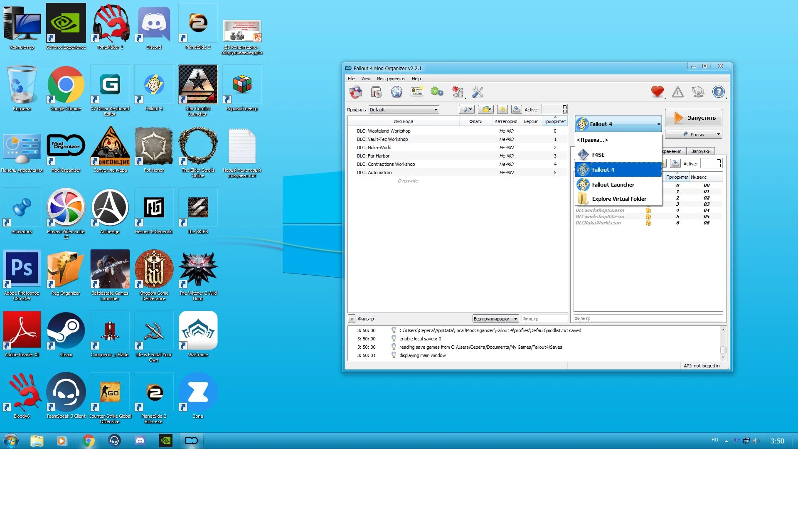This screenshot has width=798, height=532.
Task: Collapse the Fallout 4 executable combo box
Action: coord(618,124)
